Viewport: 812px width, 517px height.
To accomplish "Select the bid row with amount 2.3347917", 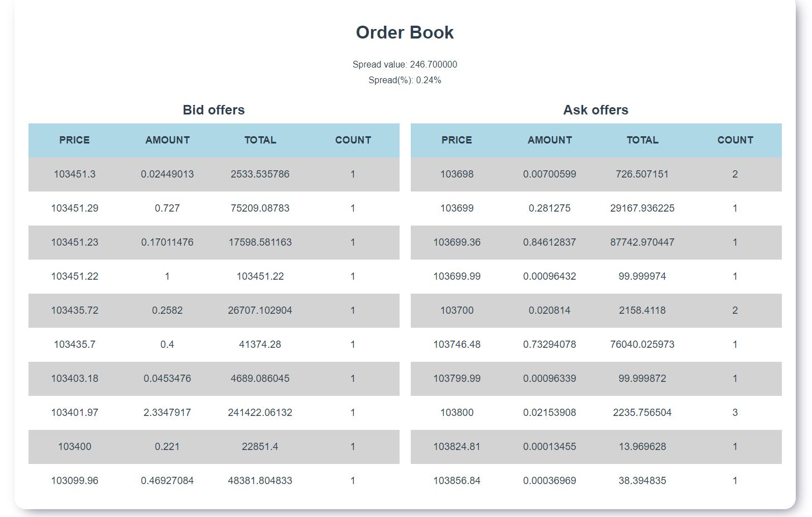I will click(x=214, y=413).
